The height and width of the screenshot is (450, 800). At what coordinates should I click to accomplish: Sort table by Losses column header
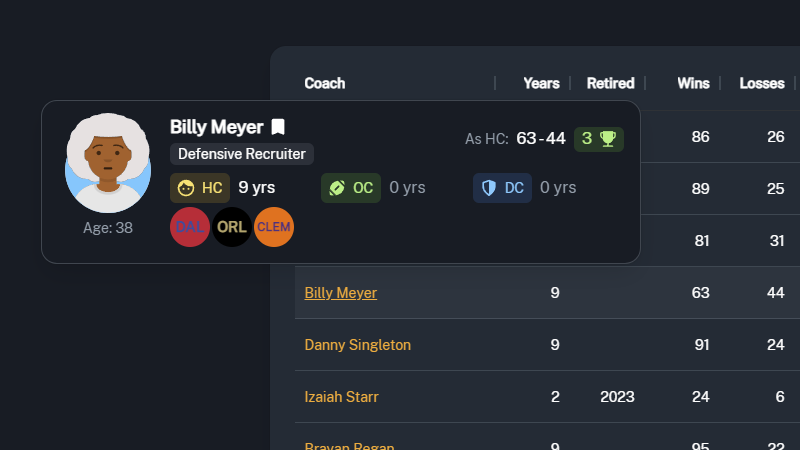[x=762, y=83]
